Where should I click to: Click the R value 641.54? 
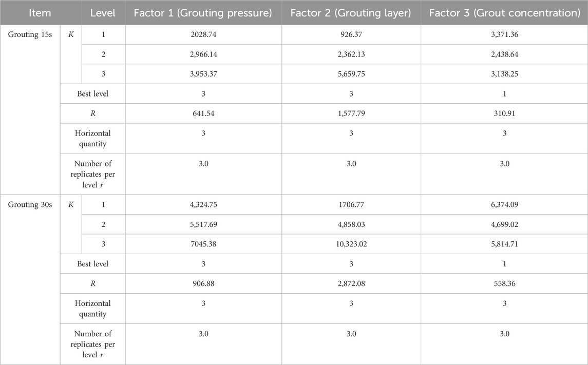tap(203, 113)
